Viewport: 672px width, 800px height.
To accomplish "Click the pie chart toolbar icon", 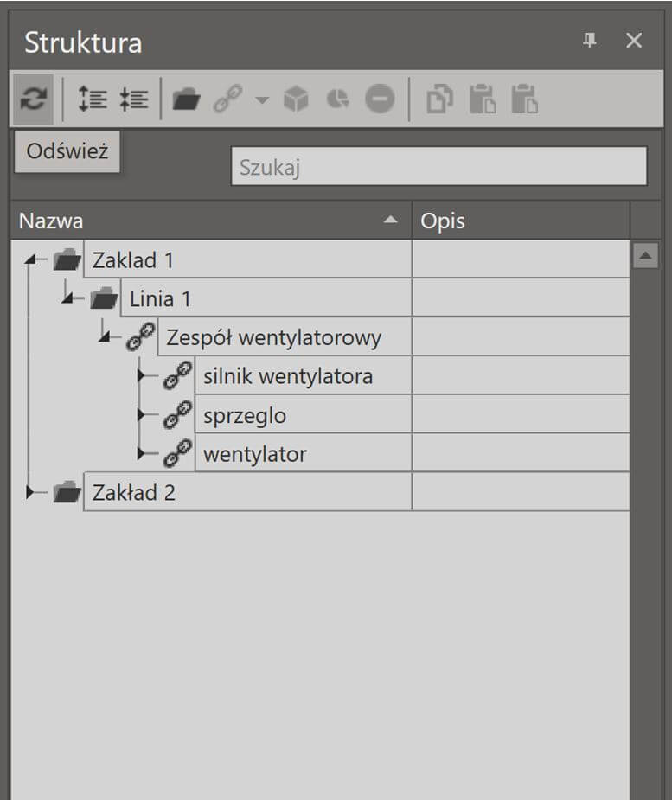I will (x=338, y=99).
